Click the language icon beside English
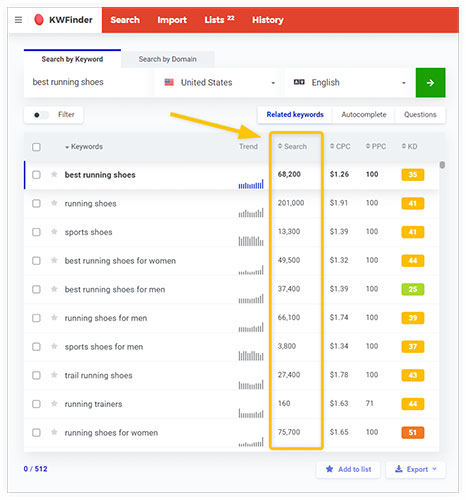Viewport: 466px width, 500px height. click(299, 82)
